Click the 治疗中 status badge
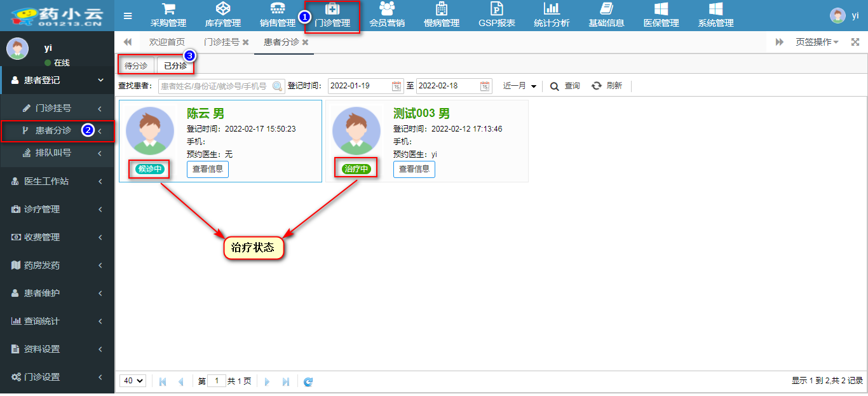This screenshot has width=868, height=396. (x=356, y=169)
